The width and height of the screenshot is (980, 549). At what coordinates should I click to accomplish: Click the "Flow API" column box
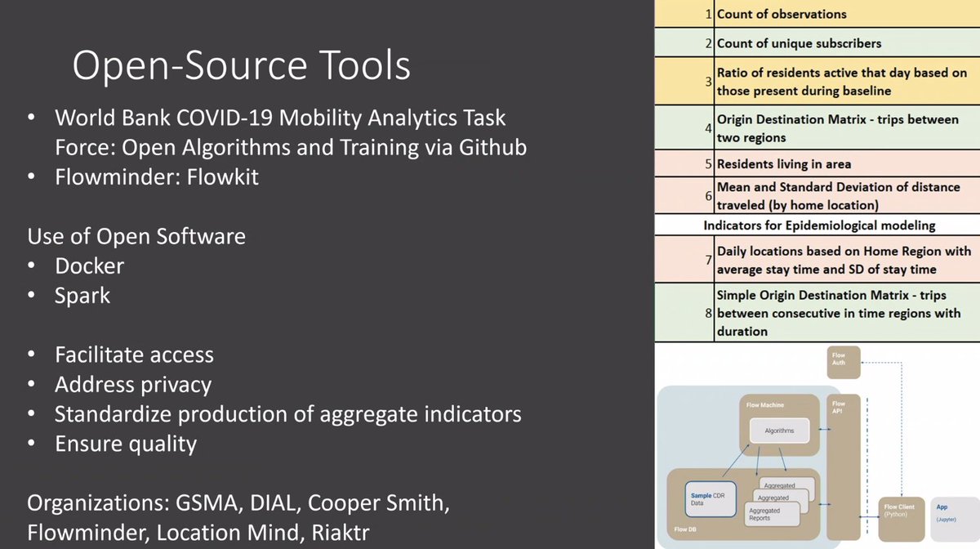click(x=844, y=466)
